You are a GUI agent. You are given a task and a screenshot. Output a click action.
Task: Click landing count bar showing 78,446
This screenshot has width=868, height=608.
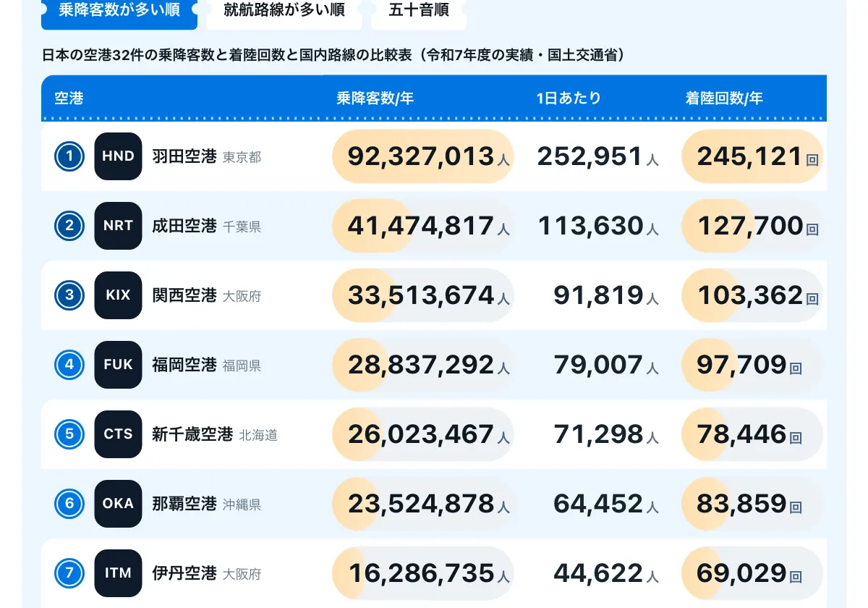pos(752,434)
